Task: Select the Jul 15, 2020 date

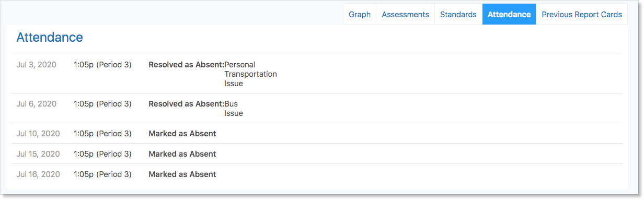Action: [x=38, y=154]
